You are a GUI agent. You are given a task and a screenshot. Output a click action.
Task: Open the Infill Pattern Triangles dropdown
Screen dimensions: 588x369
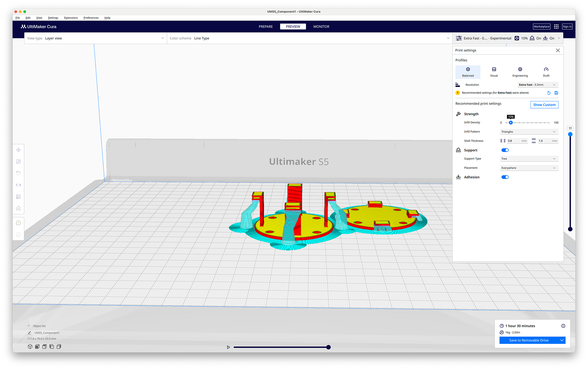(x=529, y=132)
